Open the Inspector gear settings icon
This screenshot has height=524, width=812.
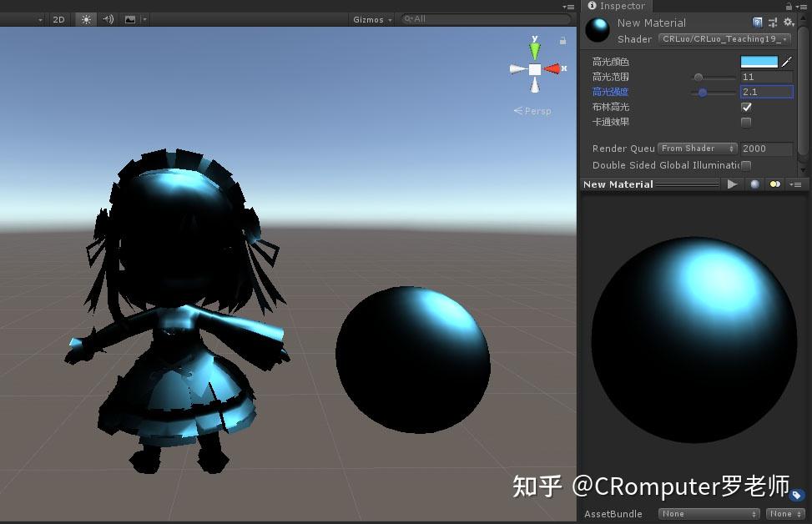(789, 23)
